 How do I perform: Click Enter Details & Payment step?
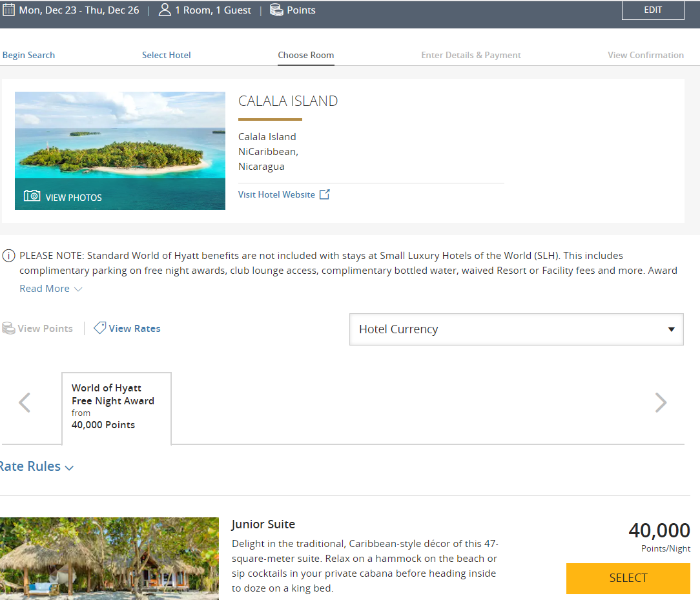click(x=471, y=55)
